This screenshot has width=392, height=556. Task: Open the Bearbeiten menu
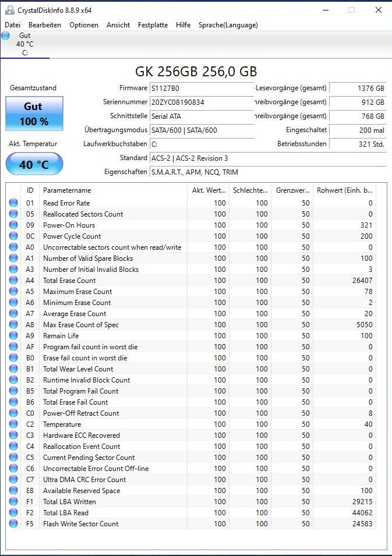click(45, 25)
